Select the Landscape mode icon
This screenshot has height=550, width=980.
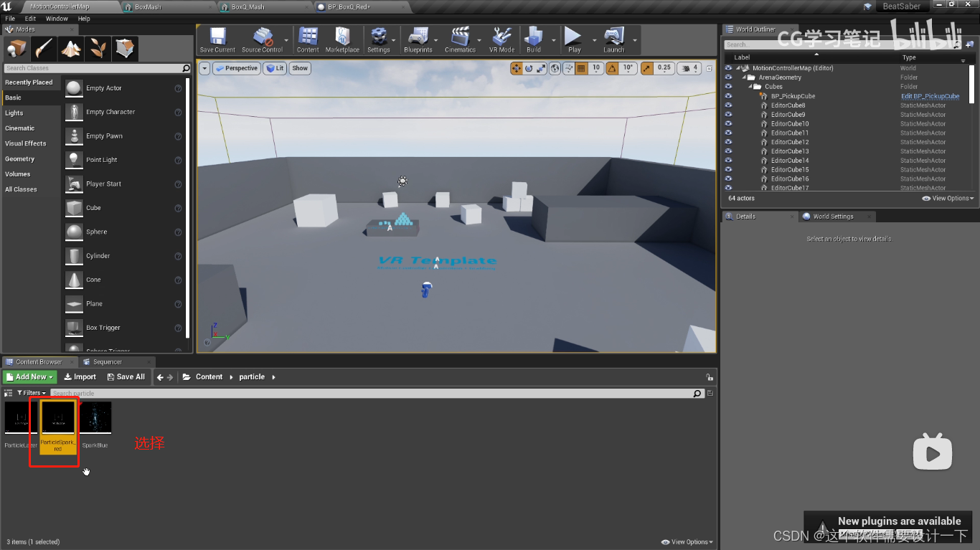coord(70,49)
